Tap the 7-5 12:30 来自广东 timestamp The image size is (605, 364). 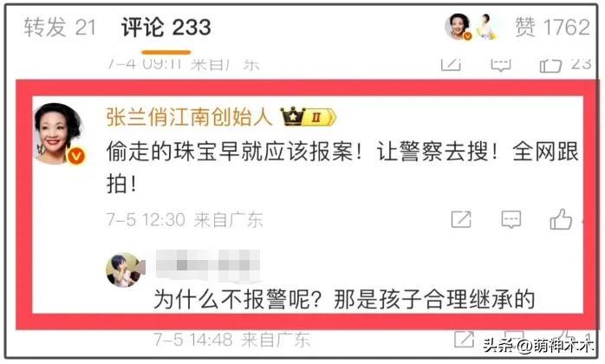(x=185, y=219)
